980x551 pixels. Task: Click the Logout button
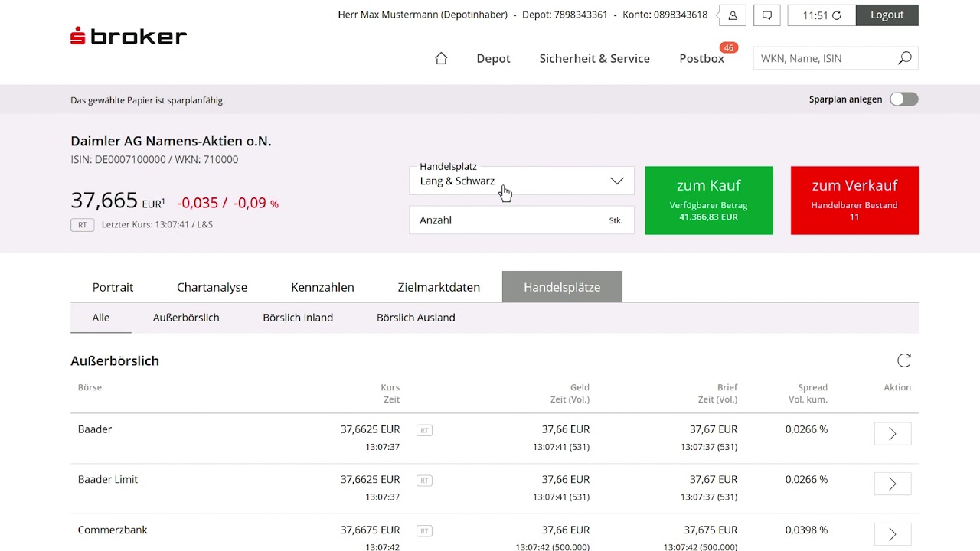887,15
